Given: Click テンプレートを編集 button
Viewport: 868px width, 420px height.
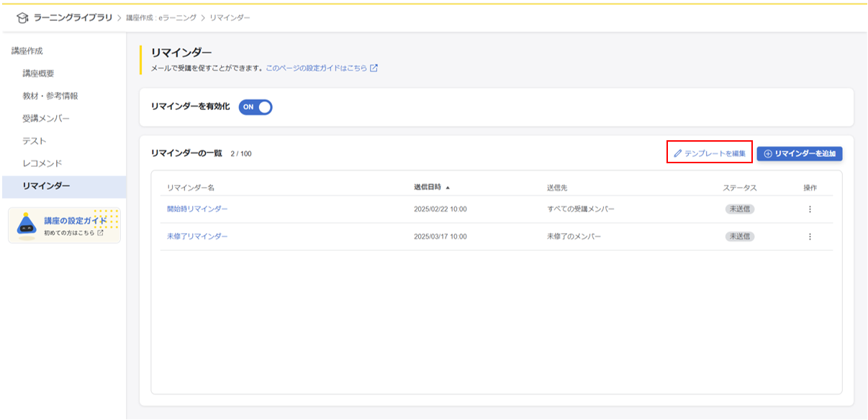Looking at the screenshot, I should (x=710, y=153).
